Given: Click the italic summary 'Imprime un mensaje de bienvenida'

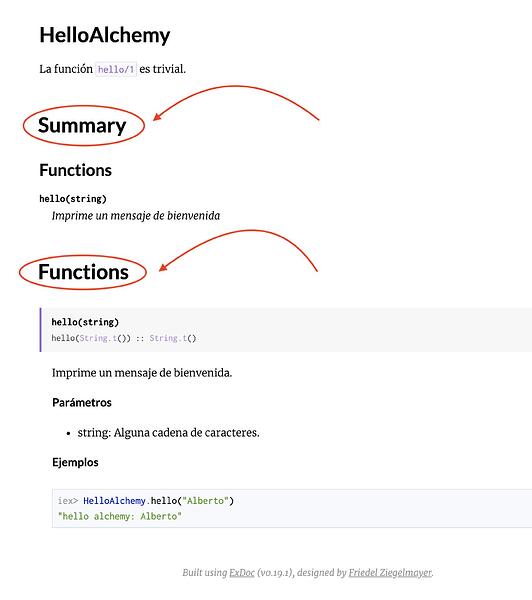Looking at the screenshot, I should [136, 216].
